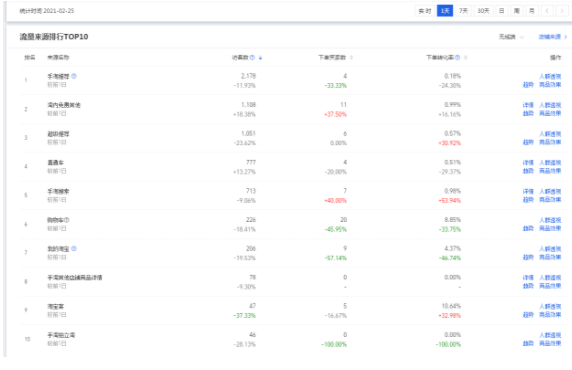572x370 pixels.
Task: Click the info icon next to 我的淘宝
Action: pos(74,248)
